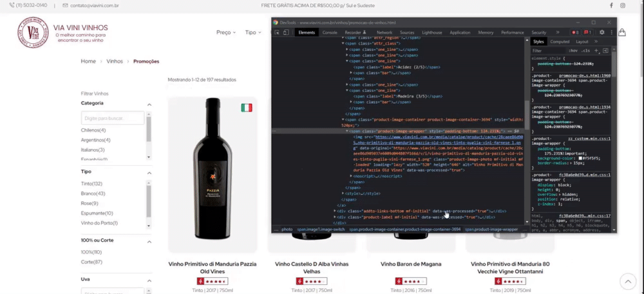Activate the inspect element picker in DevTools
The width and height of the screenshot is (644, 294).
pyautogui.click(x=276, y=32)
